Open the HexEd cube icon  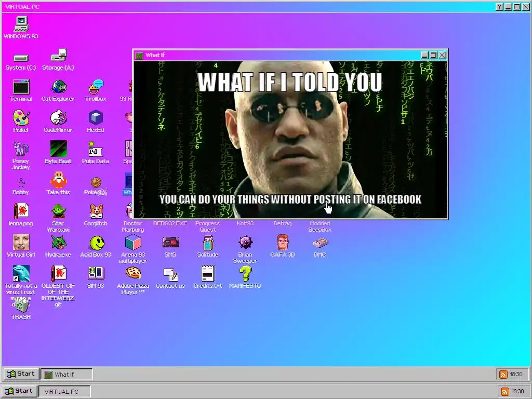point(96,118)
